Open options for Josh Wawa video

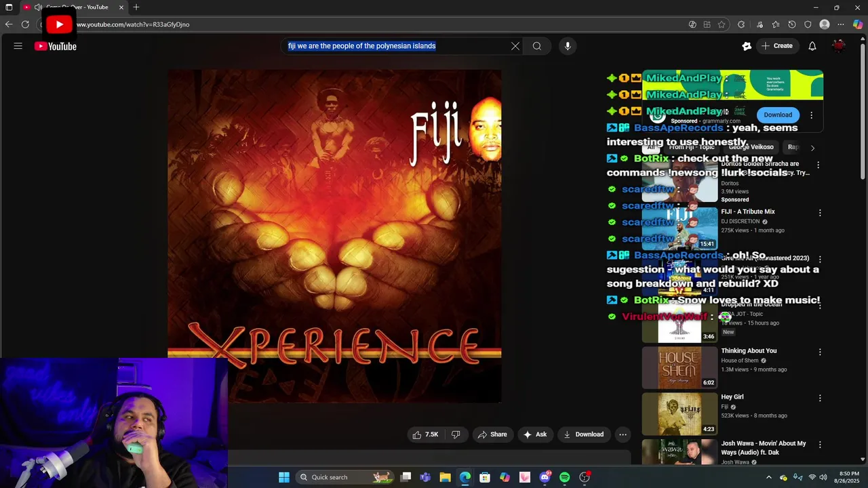(x=820, y=445)
